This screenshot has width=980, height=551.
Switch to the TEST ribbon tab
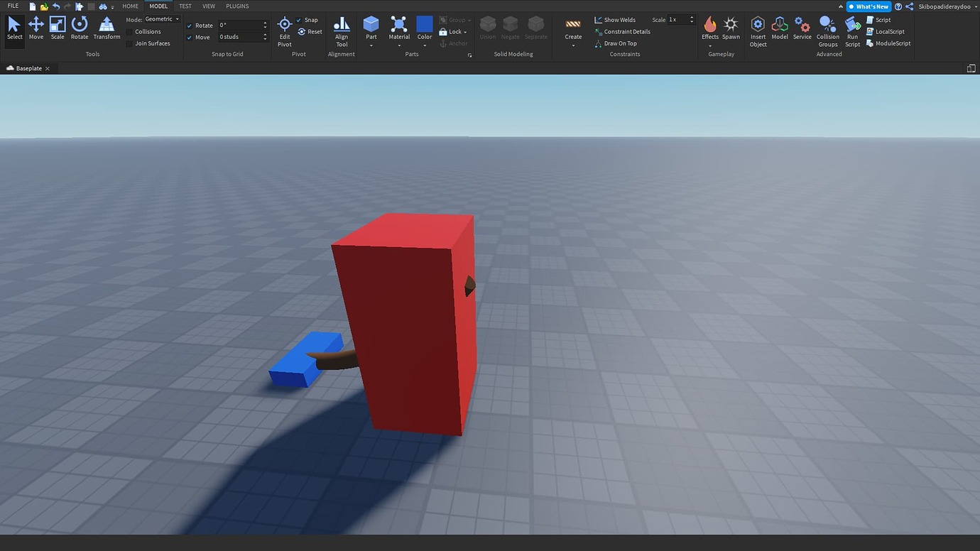point(185,6)
